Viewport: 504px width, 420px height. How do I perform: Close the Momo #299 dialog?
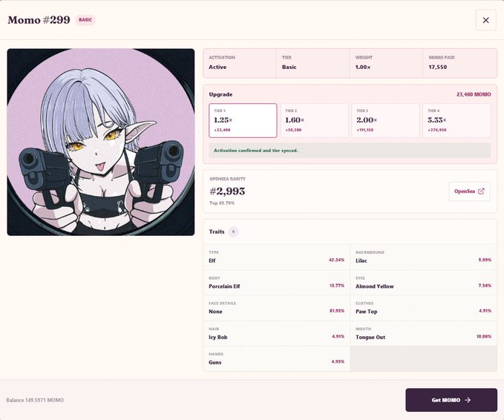(485, 20)
